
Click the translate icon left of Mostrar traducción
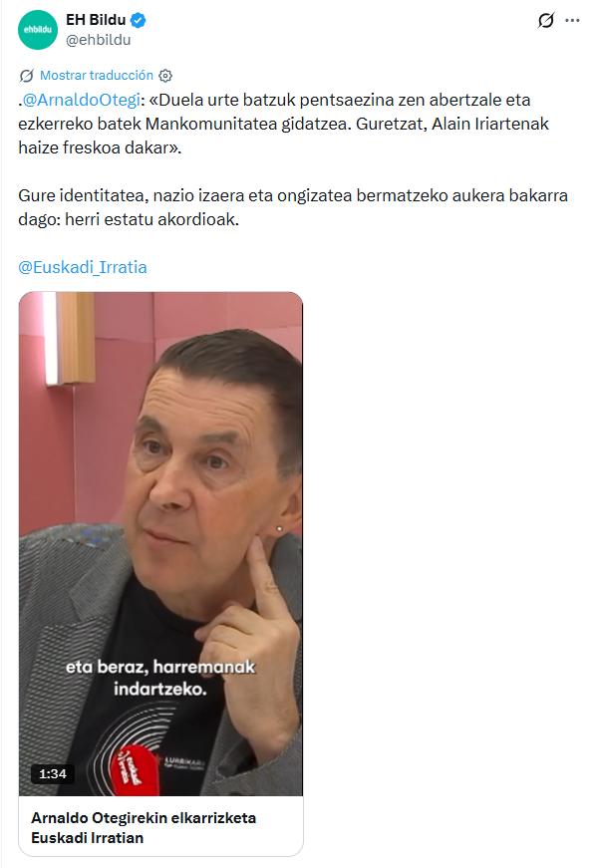pos(27,76)
